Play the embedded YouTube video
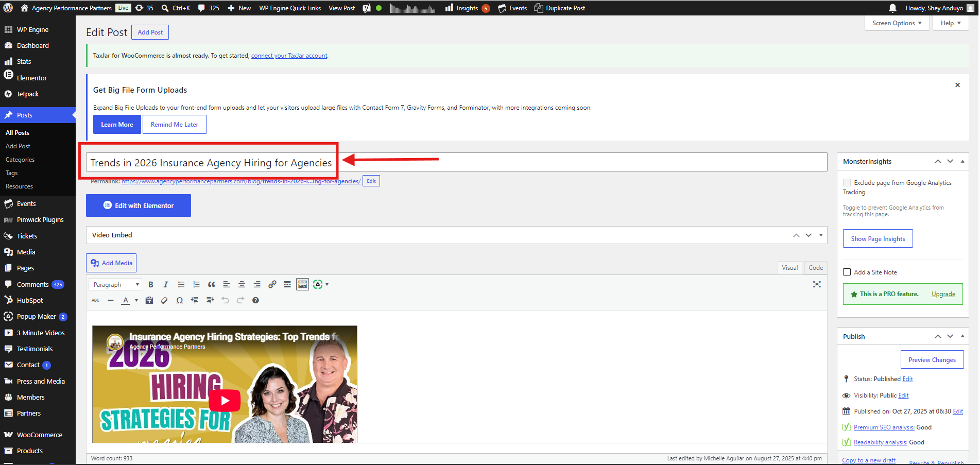The height and width of the screenshot is (465, 980). click(x=225, y=400)
